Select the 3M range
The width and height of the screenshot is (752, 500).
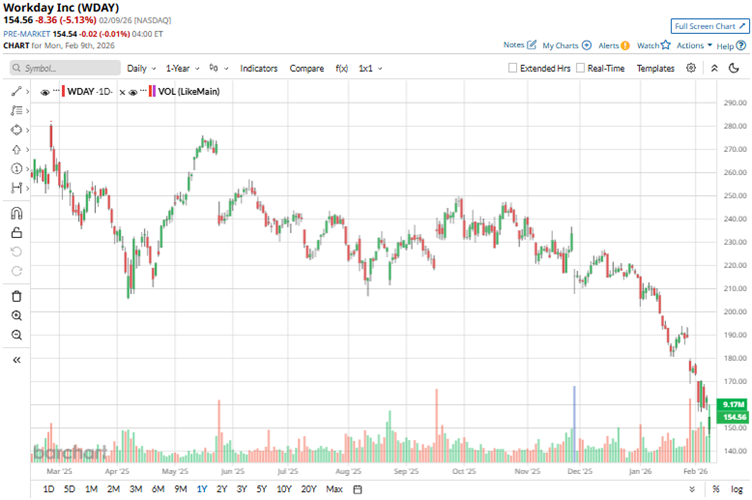tap(136, 489)
